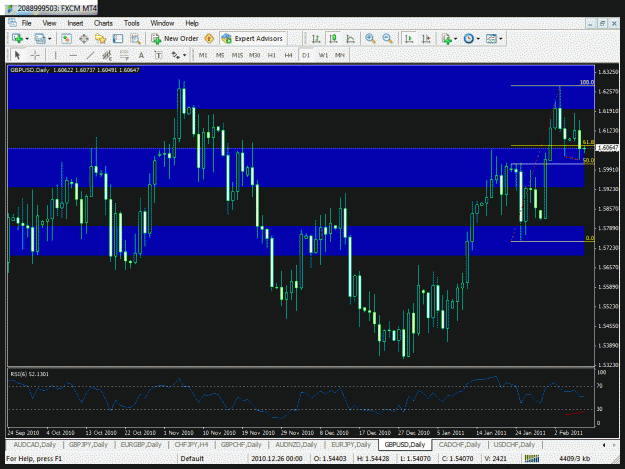
Task: Open the New Chart icon
Action: pyautogui.click(x=17, y=39)
